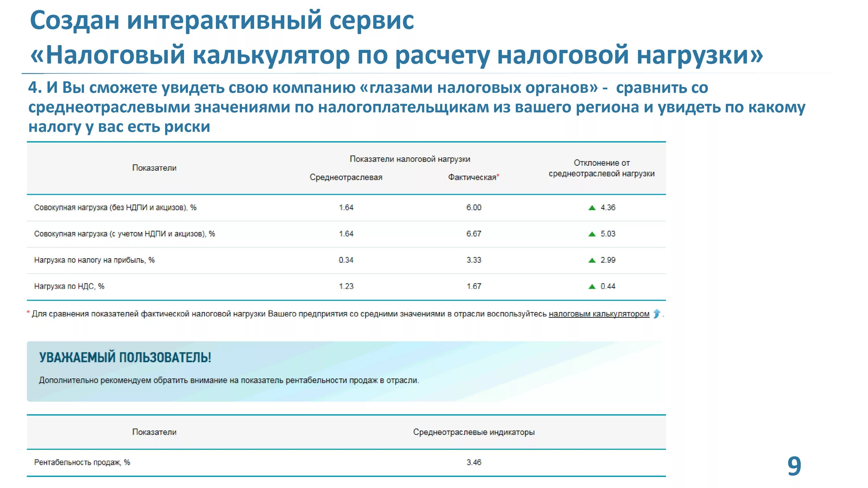Click green up triangle beside 2.99
Screen dimensions: 868x488
coord(592,260)
